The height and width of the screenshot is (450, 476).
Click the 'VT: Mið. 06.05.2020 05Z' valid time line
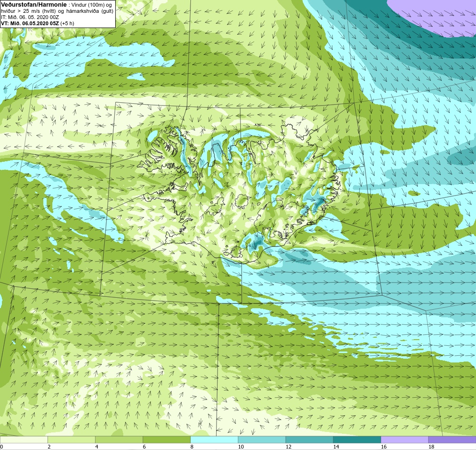pos(37,23)
